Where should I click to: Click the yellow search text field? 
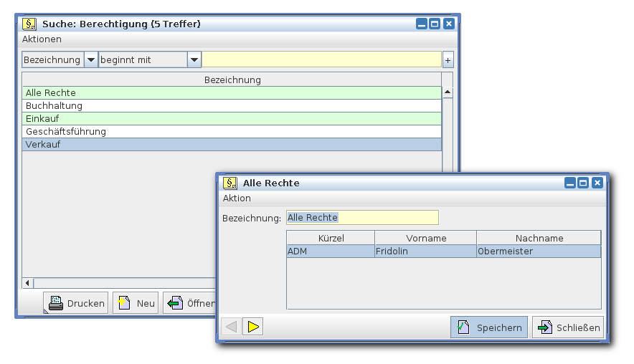[x=321, y=60]
